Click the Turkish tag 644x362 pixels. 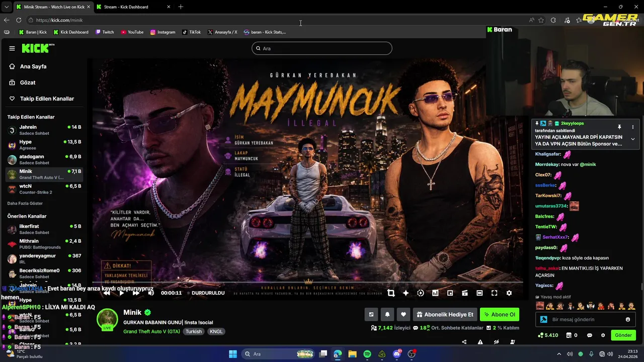pyautogui.click(x=193, y=332)
